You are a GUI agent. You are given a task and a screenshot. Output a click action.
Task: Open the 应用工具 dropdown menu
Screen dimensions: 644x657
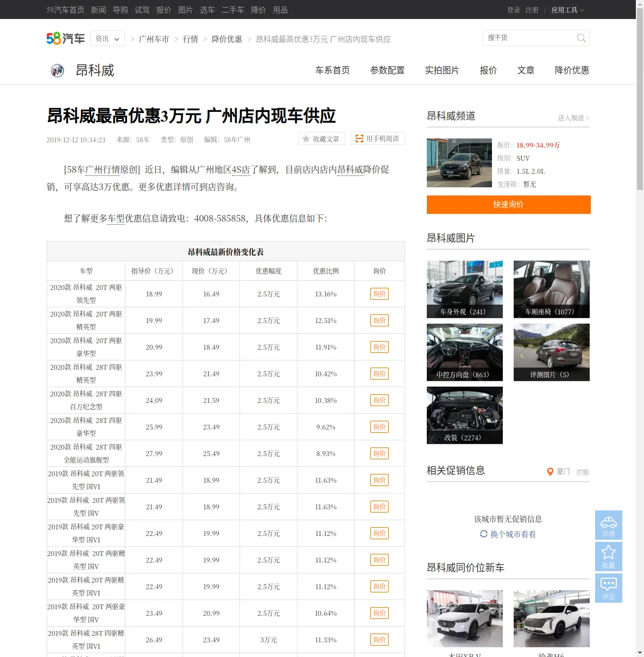[x=568, y=10]
